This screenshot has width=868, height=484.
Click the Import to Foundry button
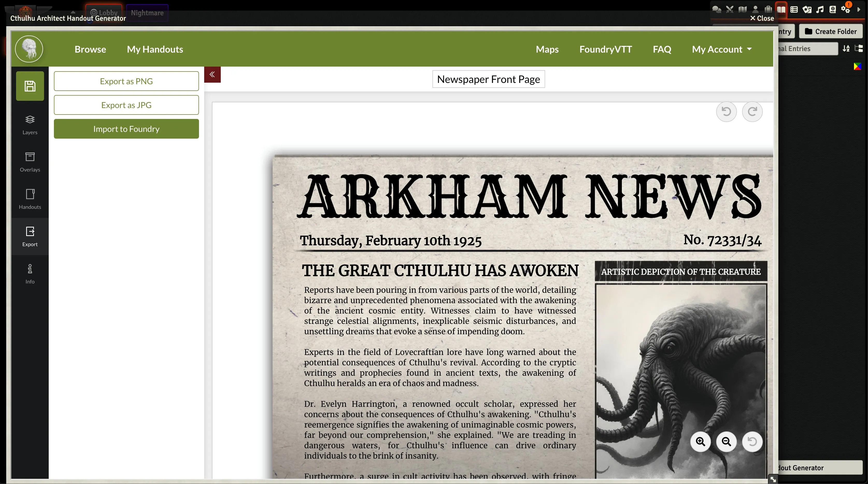[x=126, y=129]
